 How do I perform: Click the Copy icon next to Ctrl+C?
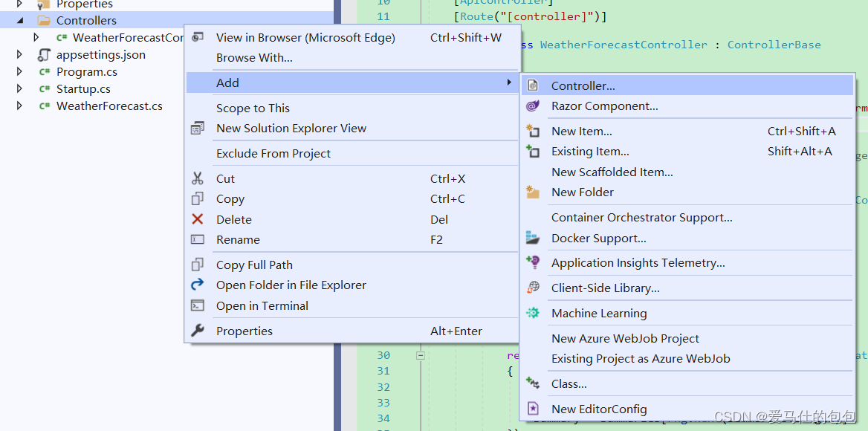tap(198, 198)
